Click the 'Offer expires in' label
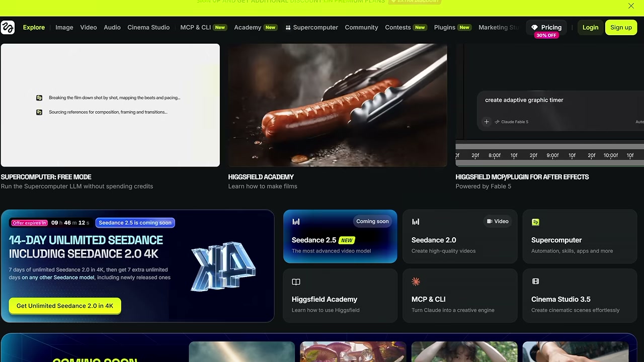Viewport: 644px width, 362px height. pyautogui.click(x=30, y=223)
